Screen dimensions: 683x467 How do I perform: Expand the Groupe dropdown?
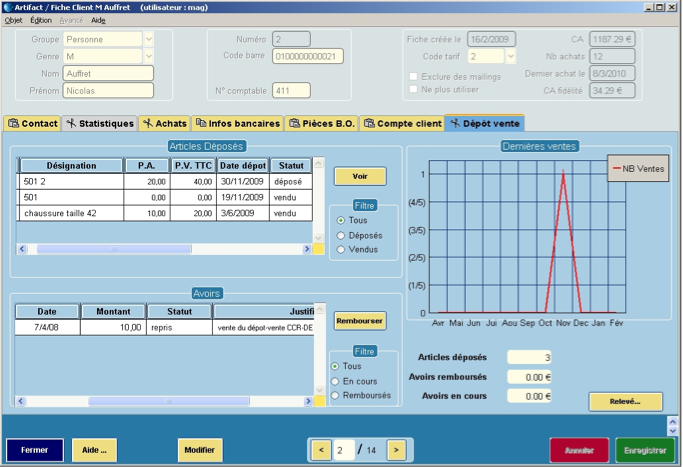(149, 39)
